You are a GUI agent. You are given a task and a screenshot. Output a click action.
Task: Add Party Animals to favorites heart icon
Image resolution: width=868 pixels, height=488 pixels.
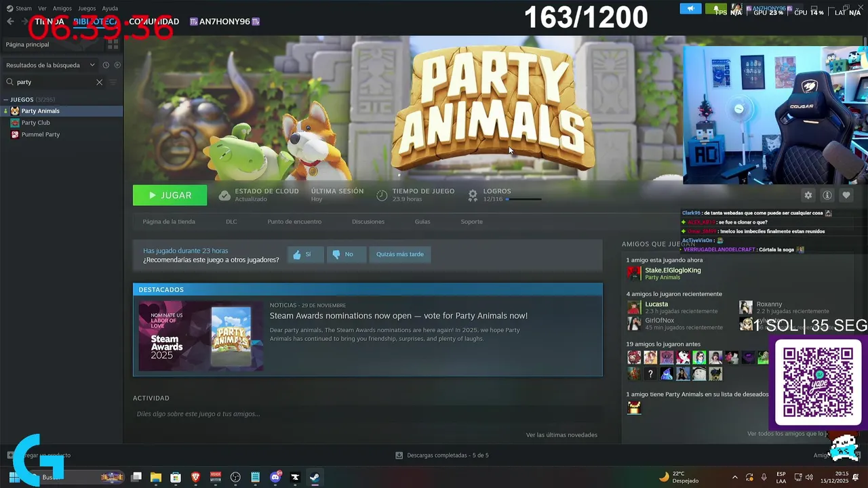pos(846,195)
